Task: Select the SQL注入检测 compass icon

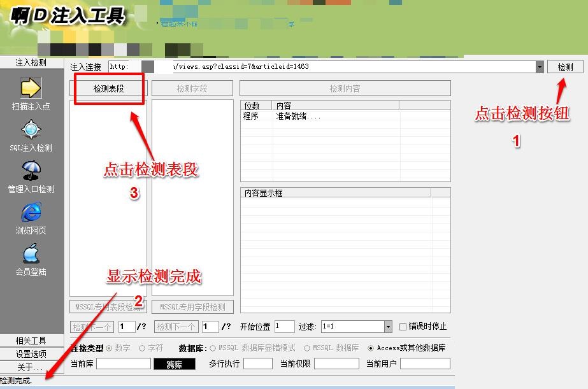Action: click(31, 130)
